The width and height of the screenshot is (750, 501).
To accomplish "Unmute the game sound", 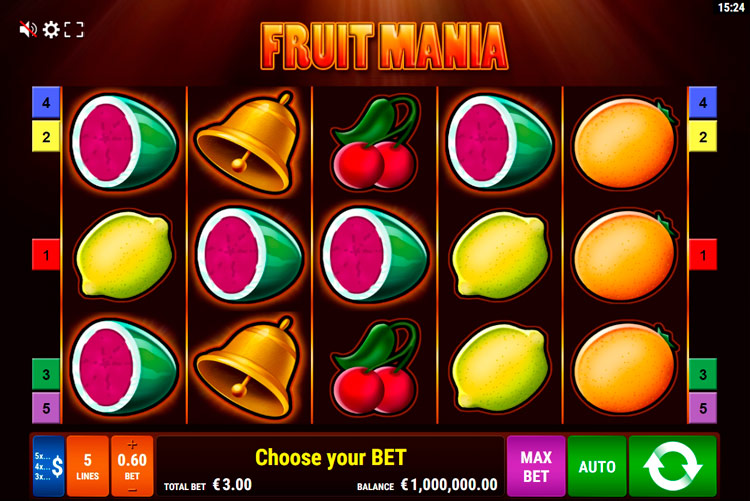I will click(28, 30).
